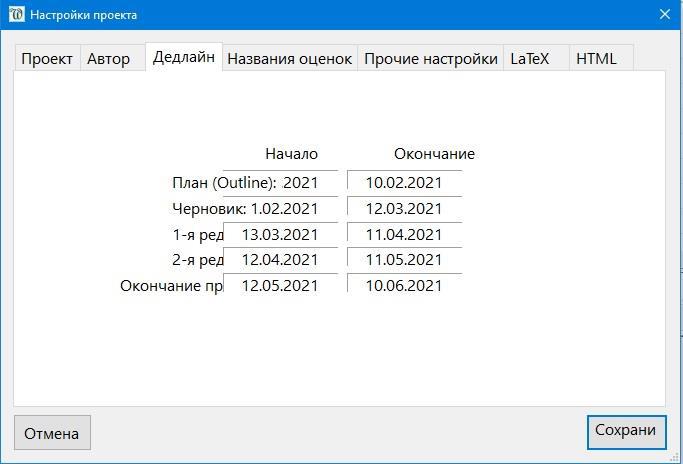683x464 pixels.
Task: Select the 1-я ред start date 13.03.2021
Action: tap(280, 235)
